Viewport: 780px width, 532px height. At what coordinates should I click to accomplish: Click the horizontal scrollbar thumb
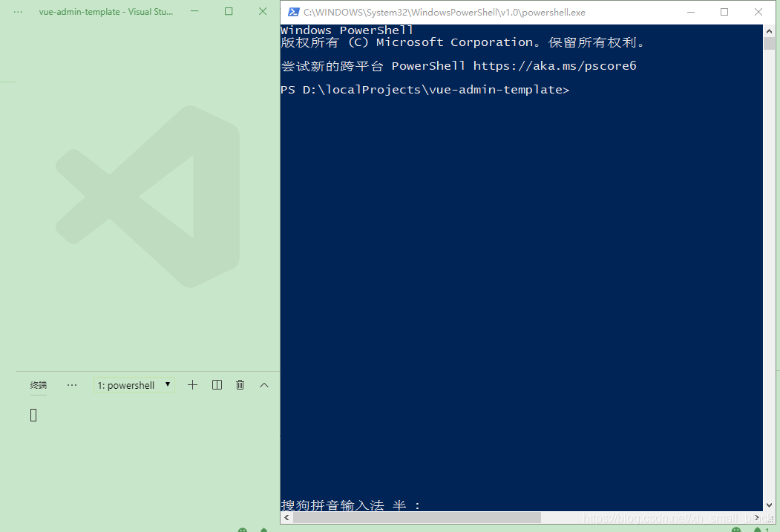tap(416, 517)
